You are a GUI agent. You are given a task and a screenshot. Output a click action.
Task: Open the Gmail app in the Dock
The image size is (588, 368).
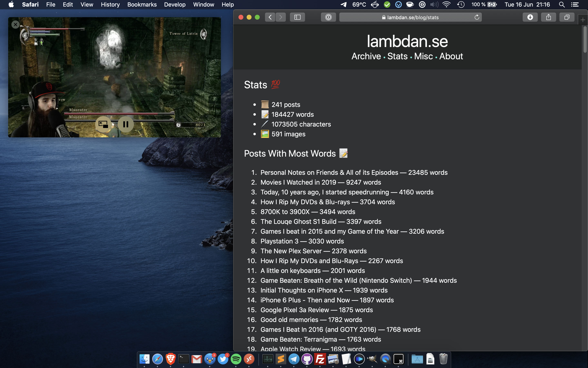pos(197,359)
